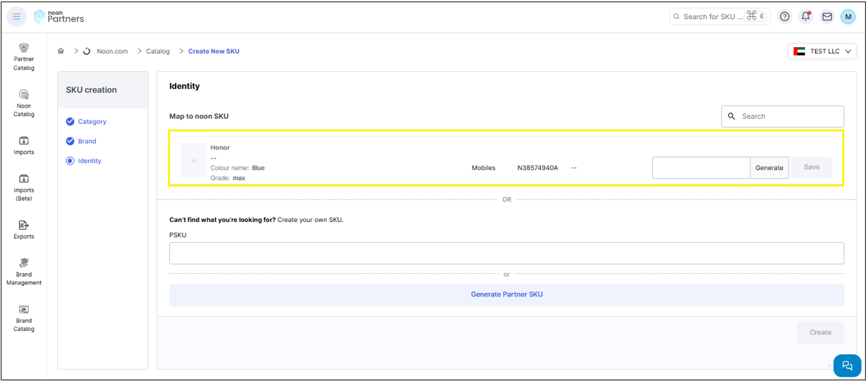
Task: Click the PSKU text input field
Action: [506, 254]
